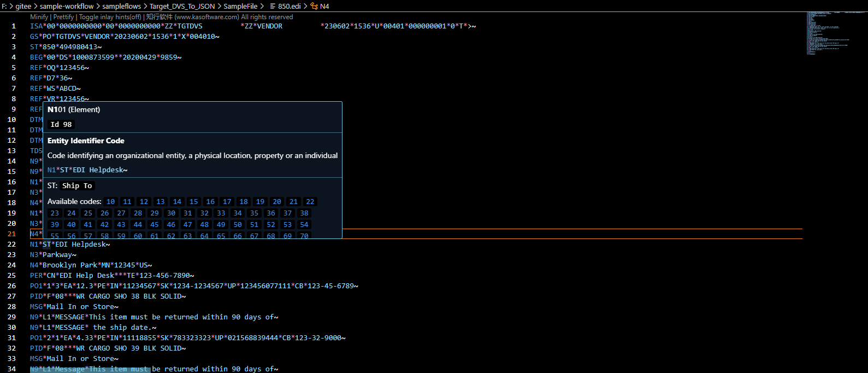Click line number 1 in the gutter
The width and height of the screenshot is (868, 373).
point(14,26)
